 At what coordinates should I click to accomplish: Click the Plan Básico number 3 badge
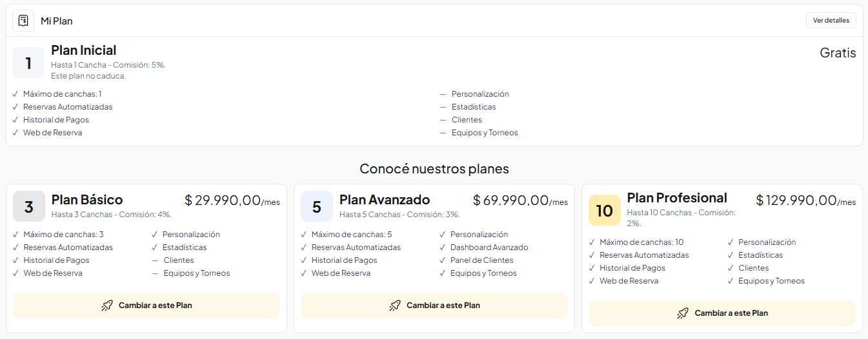pos(29,206)
